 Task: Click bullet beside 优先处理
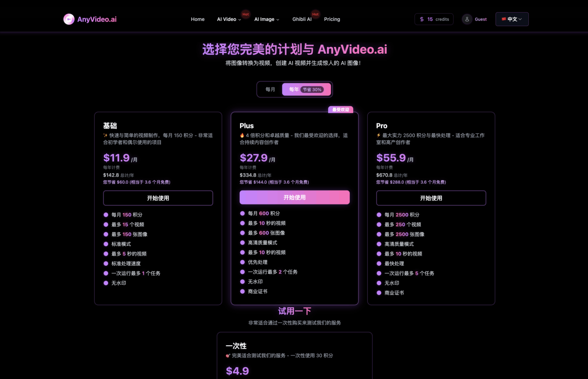coord(242,262)
